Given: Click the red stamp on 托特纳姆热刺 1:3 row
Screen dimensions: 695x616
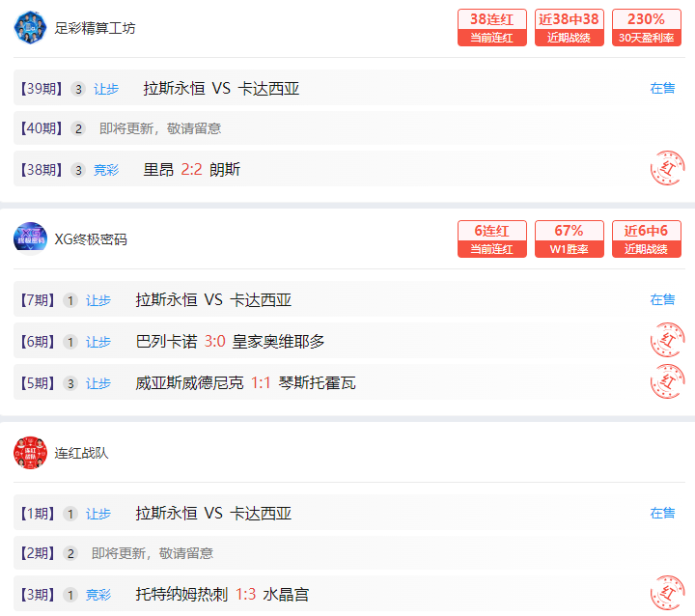Looking at the screenshot, I should (x=668, y=593).
